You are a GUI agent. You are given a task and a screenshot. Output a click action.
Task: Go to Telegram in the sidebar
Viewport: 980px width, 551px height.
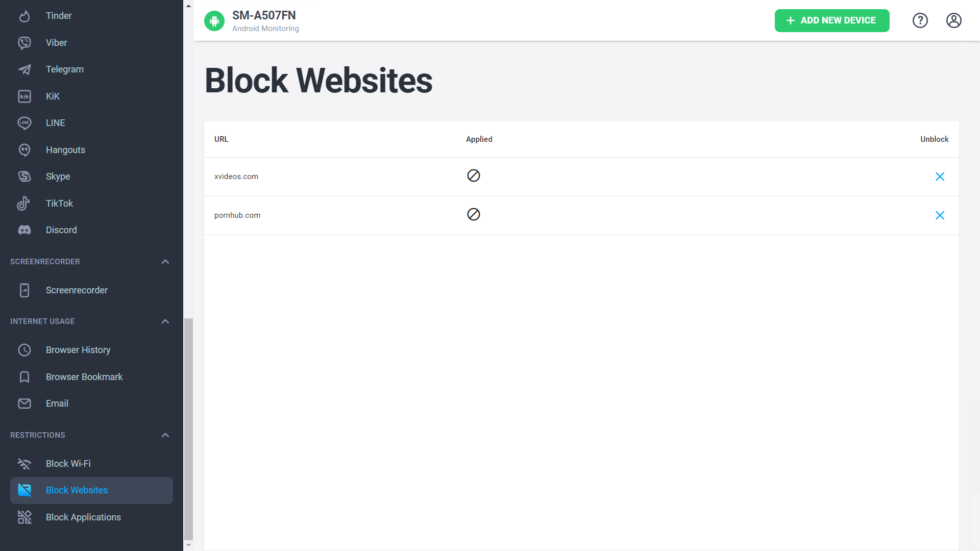coord(91,69)
